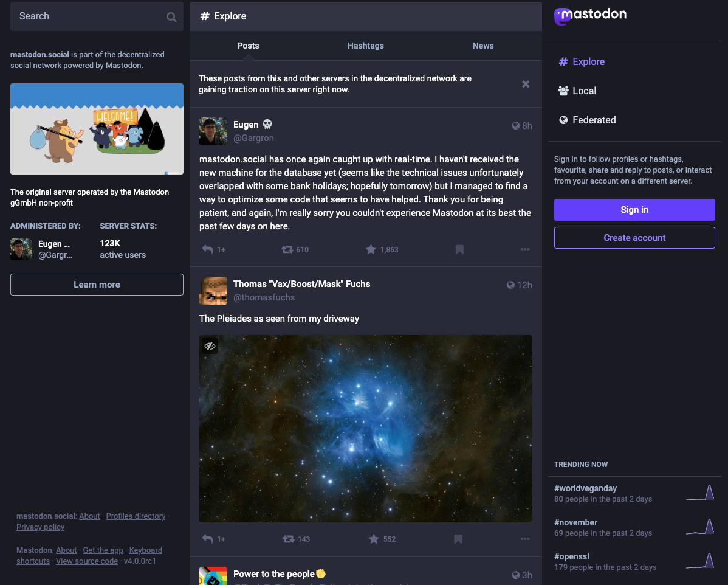Click the search magnifier icon
Screen dimensions: 728x585
171,17
